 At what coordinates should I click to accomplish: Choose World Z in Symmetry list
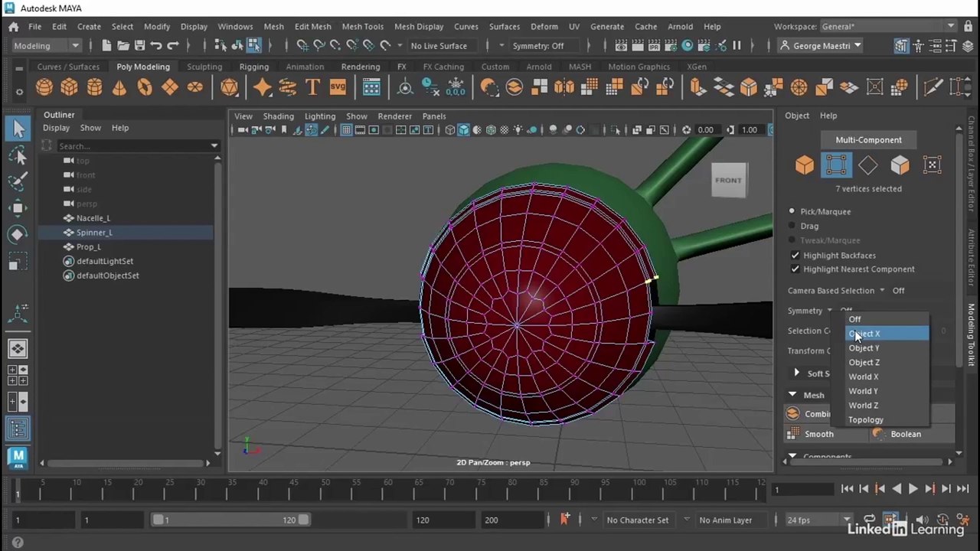[x=887, y=406]
